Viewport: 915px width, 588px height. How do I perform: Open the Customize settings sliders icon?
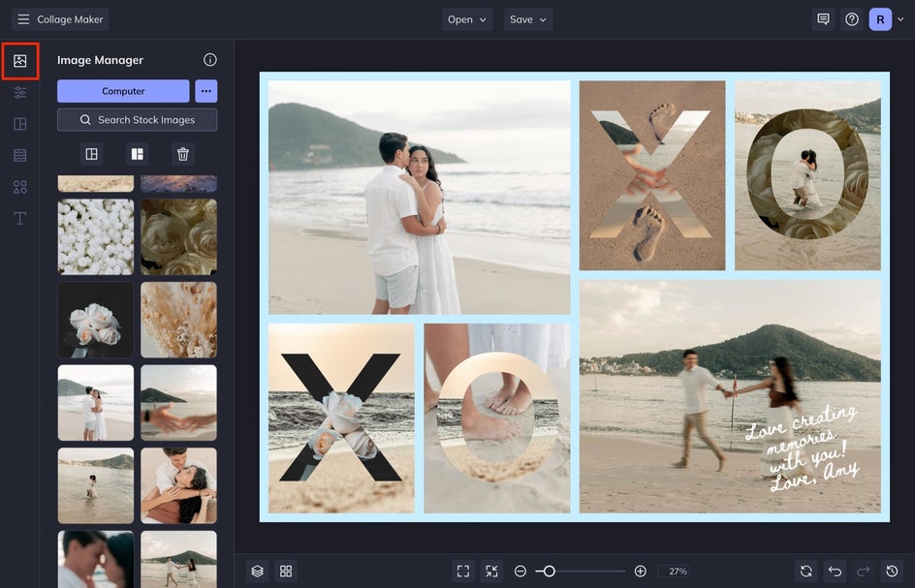(x=19, y=93)
